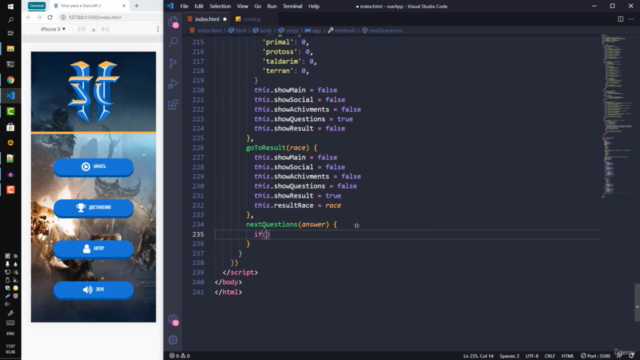Screen dimensions: 640x360
Task: Open the View menu
Action: pyautogui.click(x=242, y=6)
